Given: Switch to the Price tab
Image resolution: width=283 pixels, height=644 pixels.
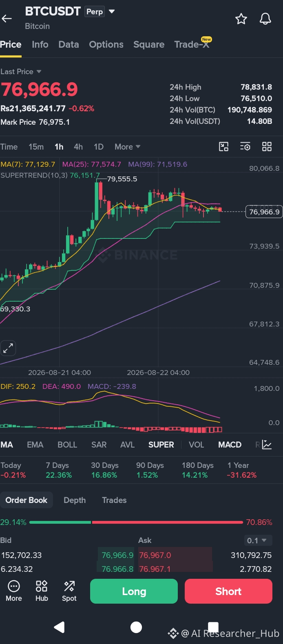Looking at the screenshot, I should pos(11,44).
